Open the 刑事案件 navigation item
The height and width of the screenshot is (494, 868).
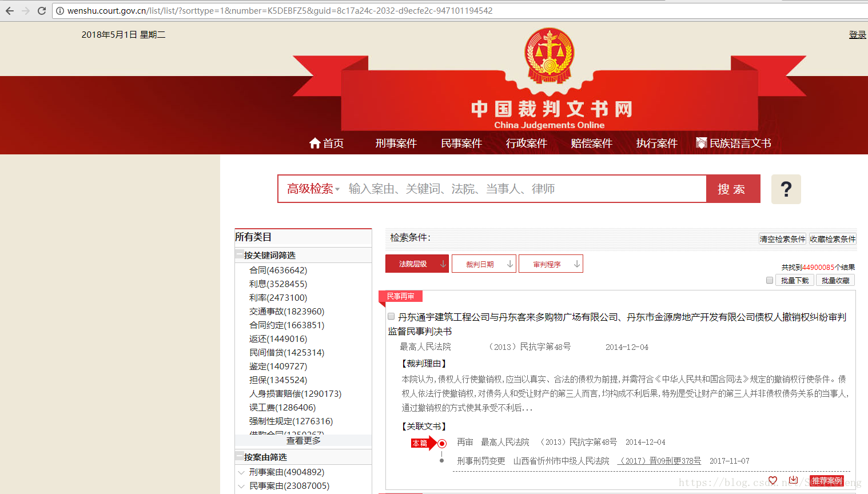coord(396,143)
